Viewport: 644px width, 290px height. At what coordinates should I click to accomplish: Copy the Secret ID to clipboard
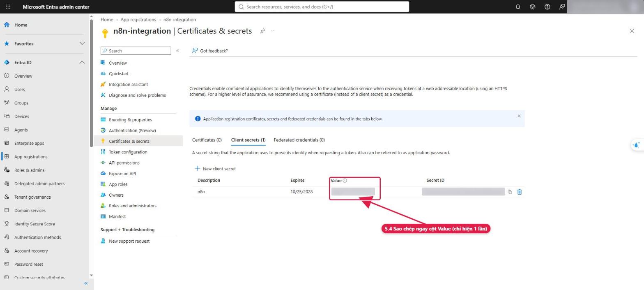[510, 192]
